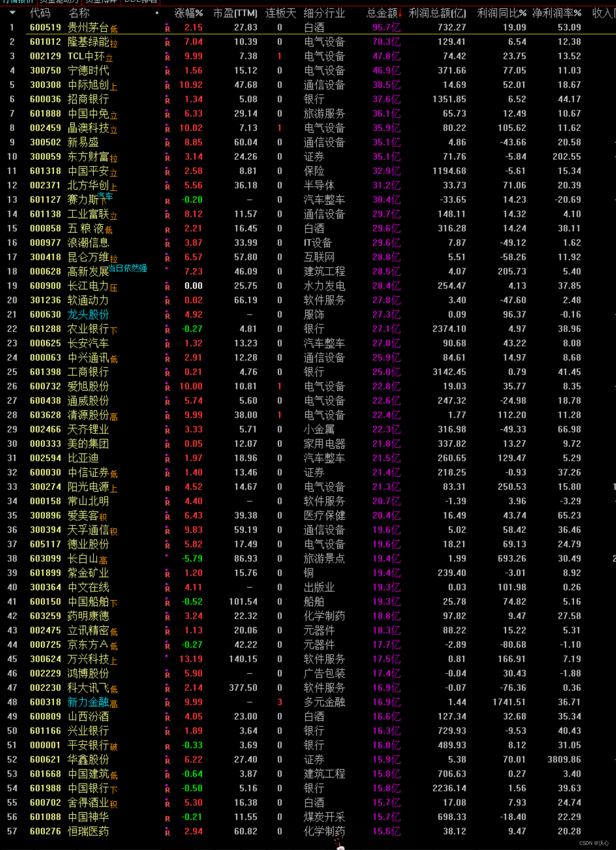This screenshot has width=616, height=850.
Task: Select stock name 山西汾酒
Action: point(88,716)
